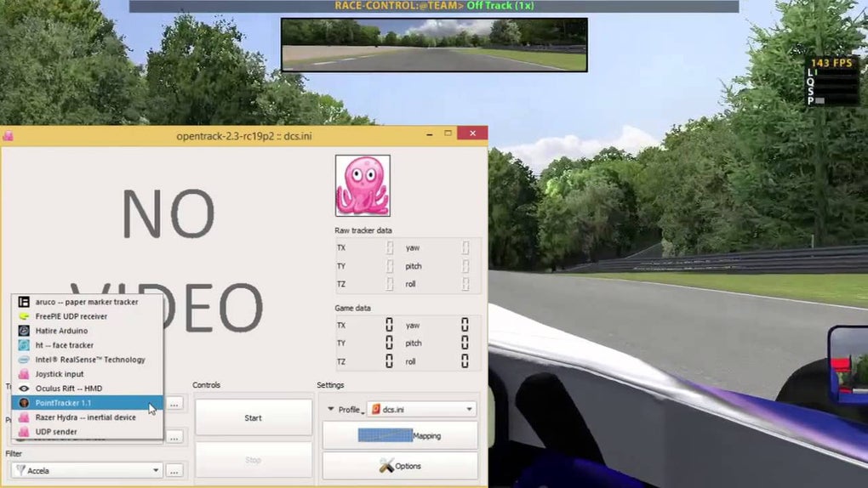Screen dimensions: 868x488
Task: Select Hatire Arduino tracker
Action: click(88, 331)
